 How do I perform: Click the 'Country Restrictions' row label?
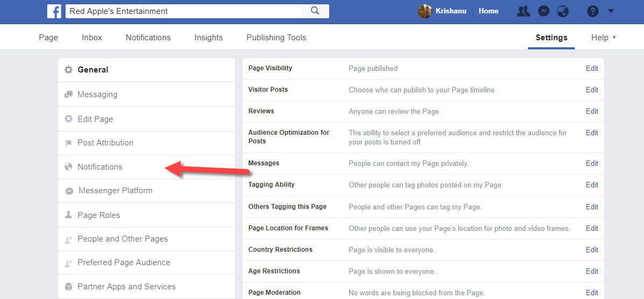pyautogui.click(x=280, y=250)
